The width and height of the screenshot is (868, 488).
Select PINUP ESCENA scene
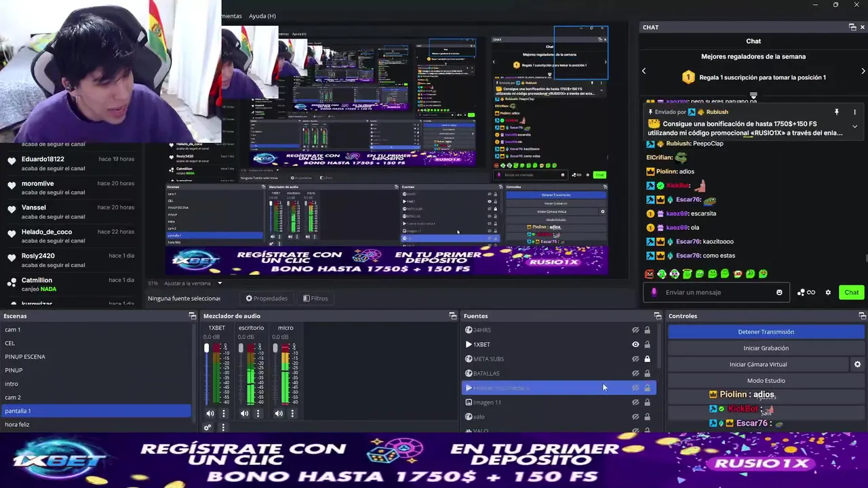pos(96,357)
